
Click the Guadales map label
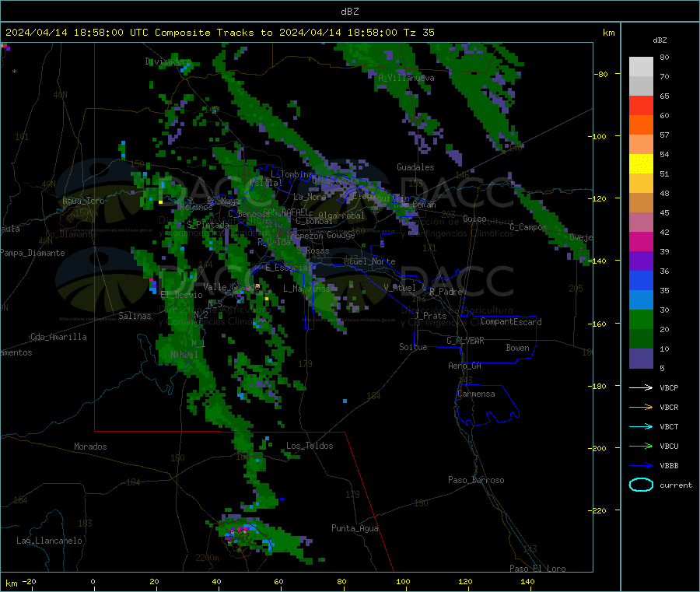[x=415, y=167]
